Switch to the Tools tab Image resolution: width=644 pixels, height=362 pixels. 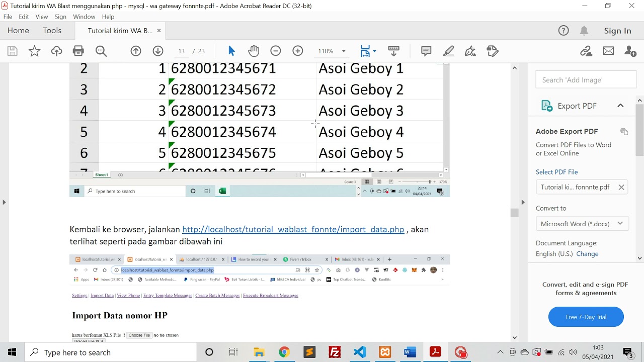click(x=52, y=31)
